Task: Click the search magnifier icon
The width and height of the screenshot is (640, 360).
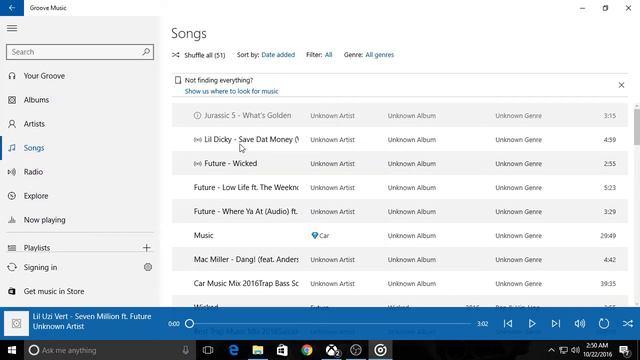Action: click(x=146, y=52)
